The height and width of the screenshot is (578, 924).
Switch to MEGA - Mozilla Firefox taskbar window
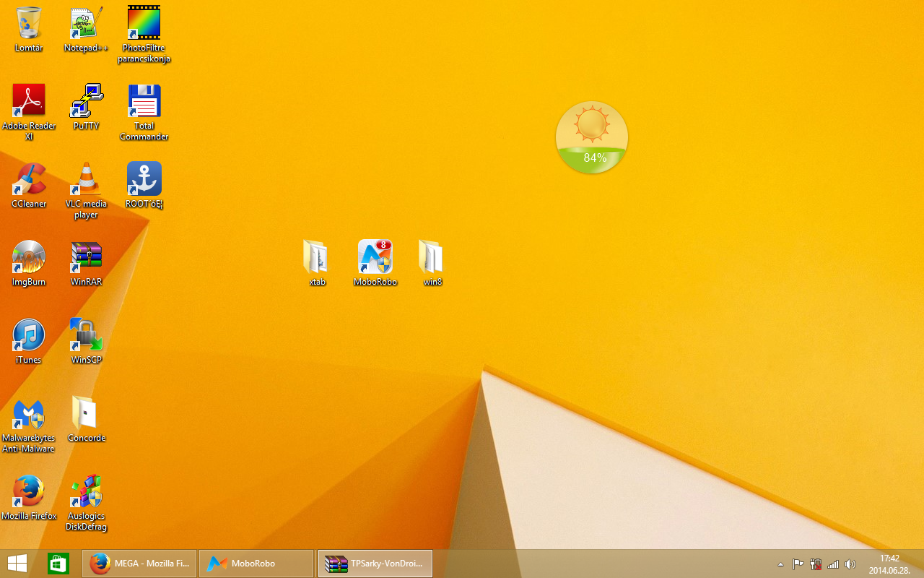(139, 564)
